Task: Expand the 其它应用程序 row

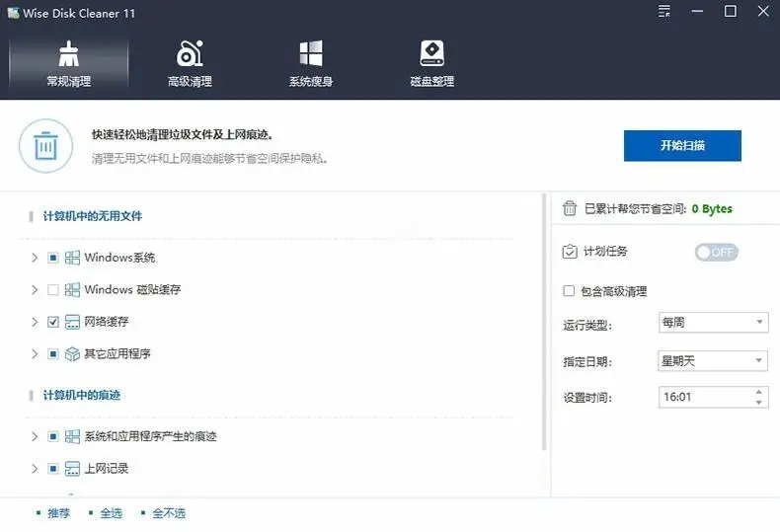Action: pyautogui.click(x=35, y=354)
